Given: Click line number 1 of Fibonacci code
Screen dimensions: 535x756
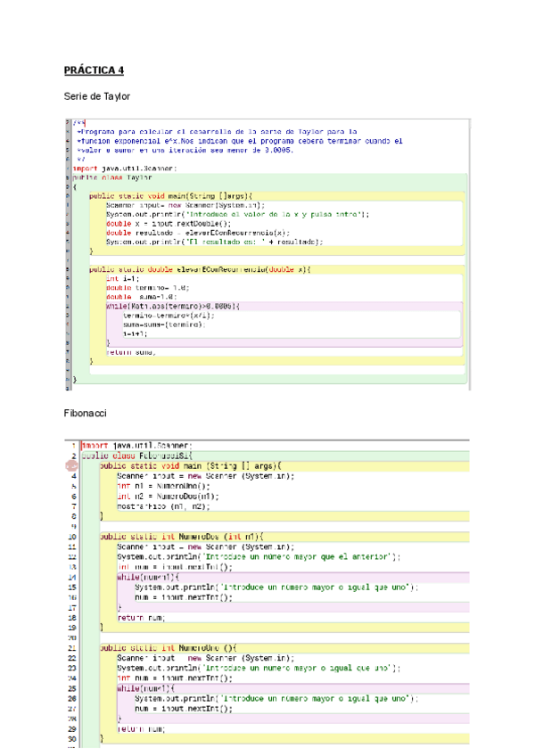Looking at the screenshot, I should point(74,445).
